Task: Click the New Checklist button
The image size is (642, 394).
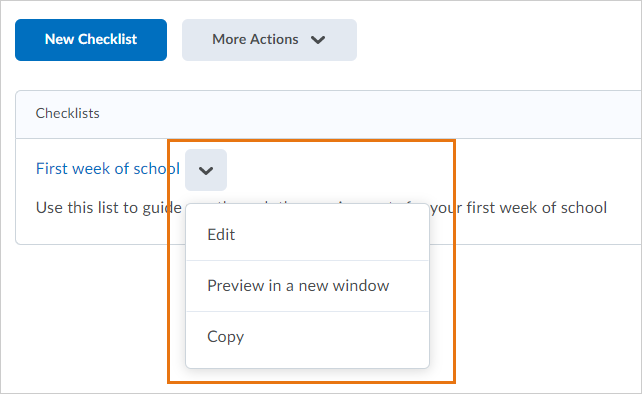Action: 91,40
